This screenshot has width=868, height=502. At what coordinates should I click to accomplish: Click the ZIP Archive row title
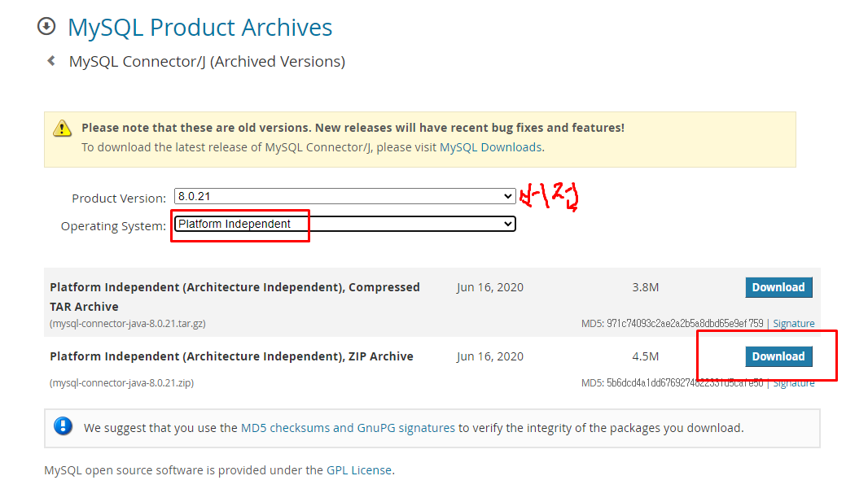[231, 356]
